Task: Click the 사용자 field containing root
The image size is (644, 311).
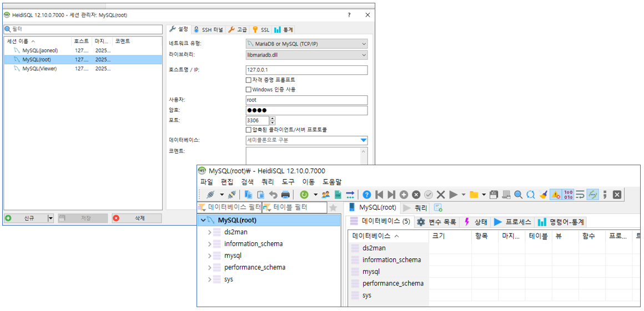Action: coord(306,100)
